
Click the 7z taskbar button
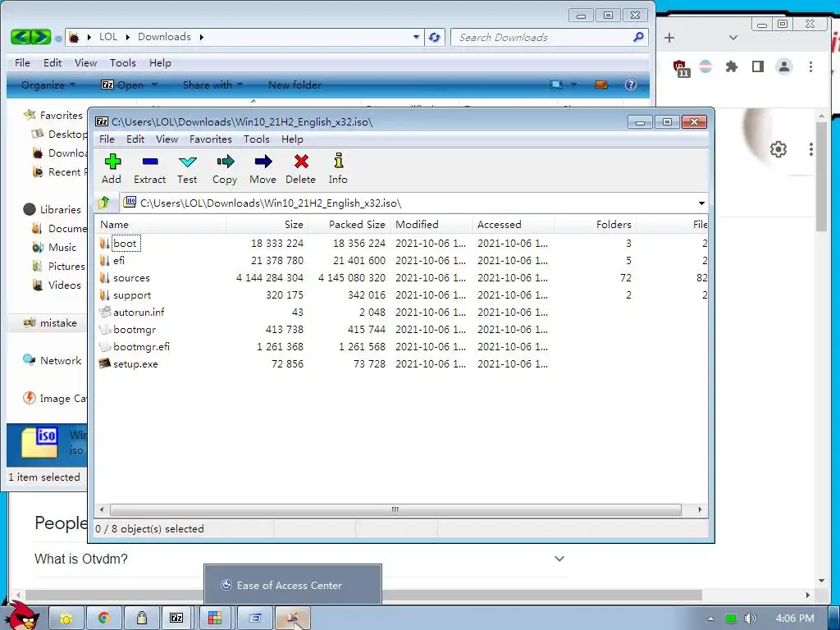coord(177,619)
